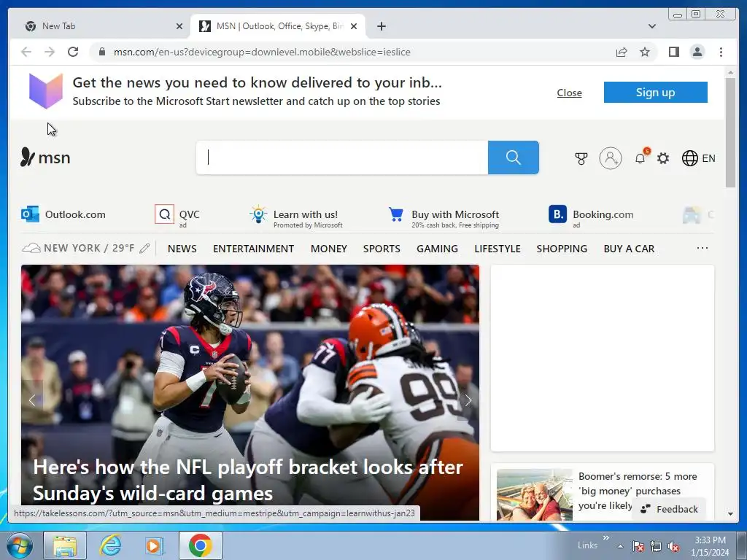
Task: Close the New Tab tab
Action: point(179,26)
